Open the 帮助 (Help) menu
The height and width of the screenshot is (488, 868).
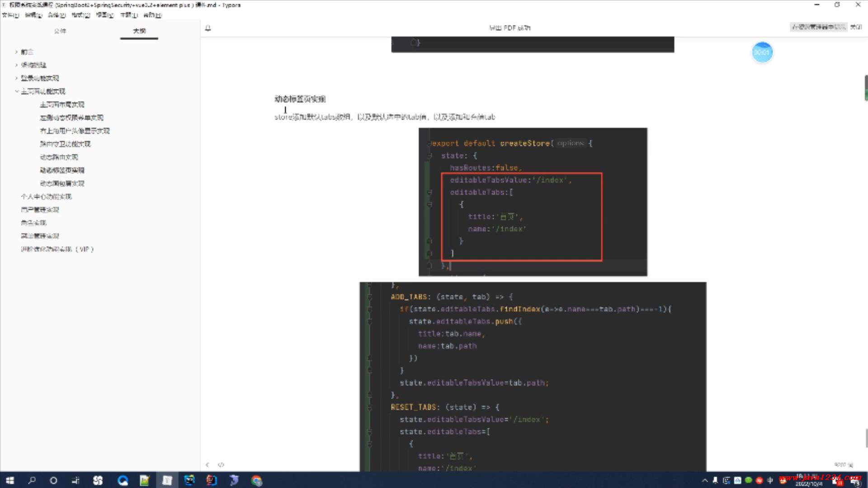[x=152, y=15]
